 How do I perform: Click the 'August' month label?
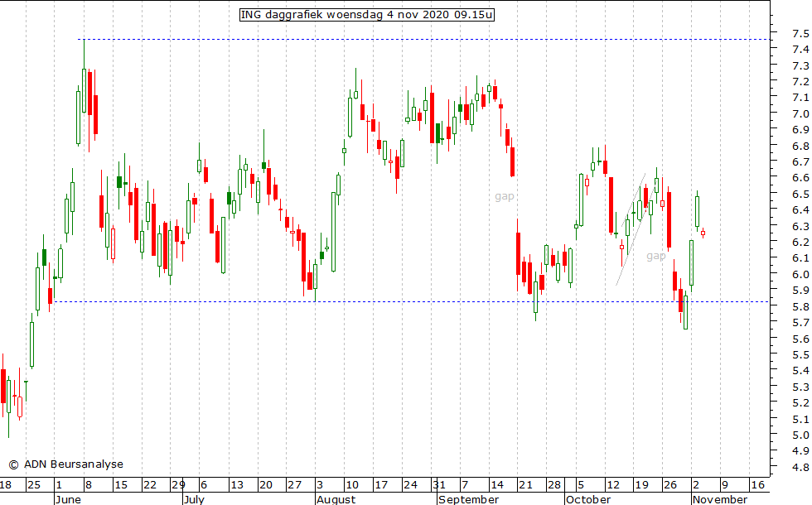click(x=336, y=499)
